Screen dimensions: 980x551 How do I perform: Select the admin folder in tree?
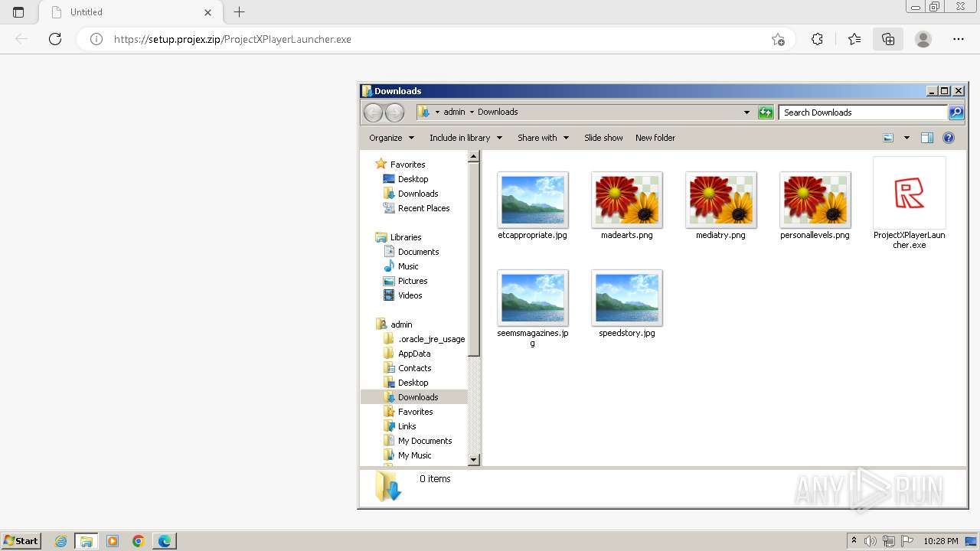[x=401, y=324]
